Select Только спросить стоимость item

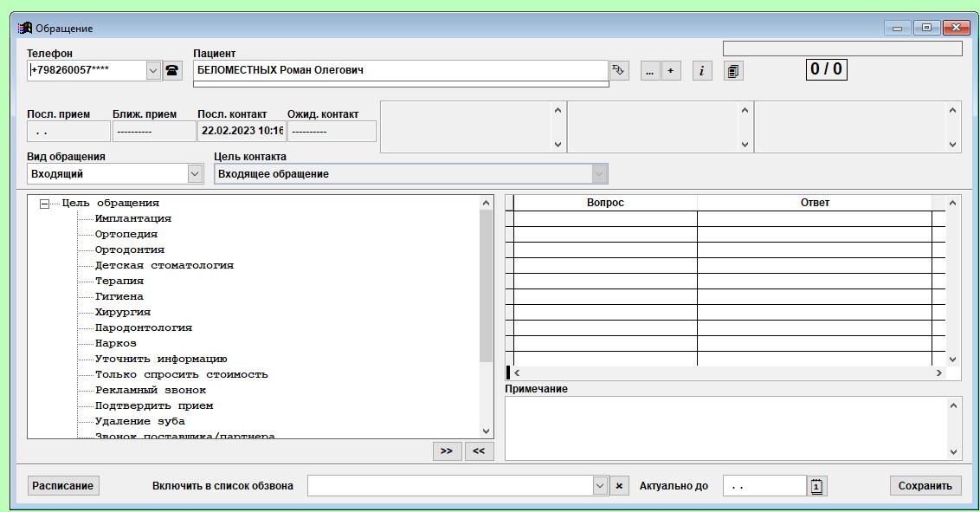click(x=181, y=375)
